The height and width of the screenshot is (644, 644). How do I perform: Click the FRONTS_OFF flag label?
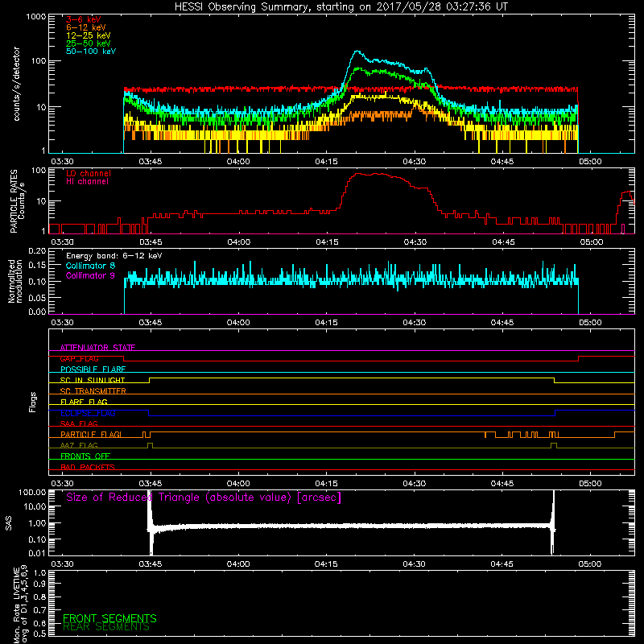click(85, 456)
